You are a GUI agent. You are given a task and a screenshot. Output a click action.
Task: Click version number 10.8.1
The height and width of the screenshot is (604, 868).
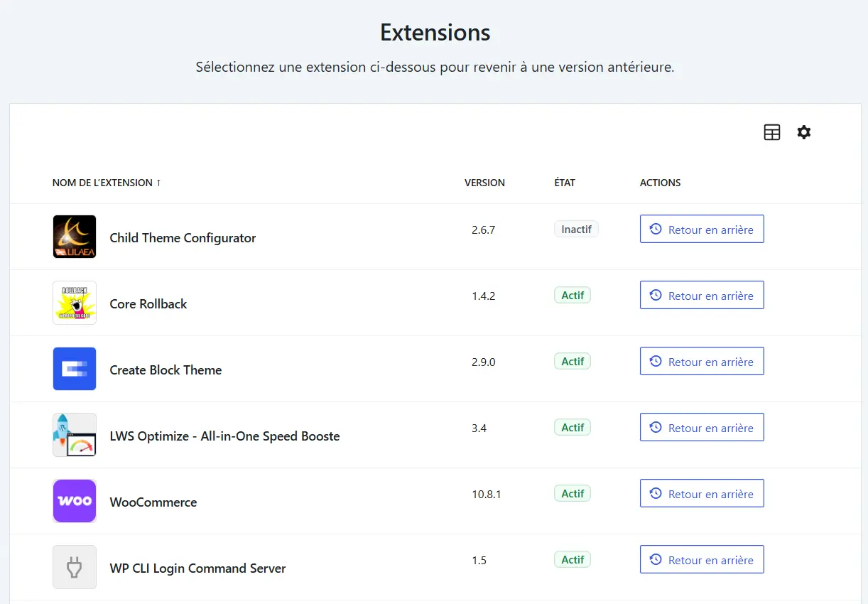click(486, 494)
